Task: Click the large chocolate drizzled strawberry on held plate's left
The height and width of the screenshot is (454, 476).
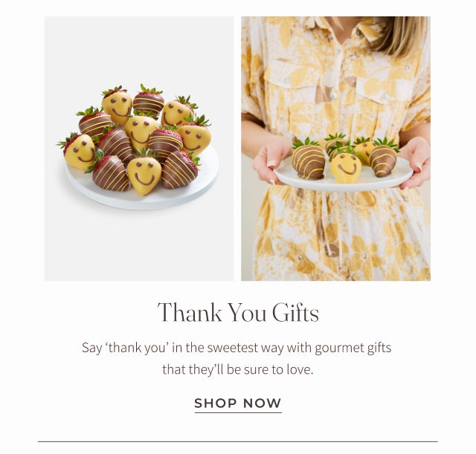Action: tap(308, 160)
